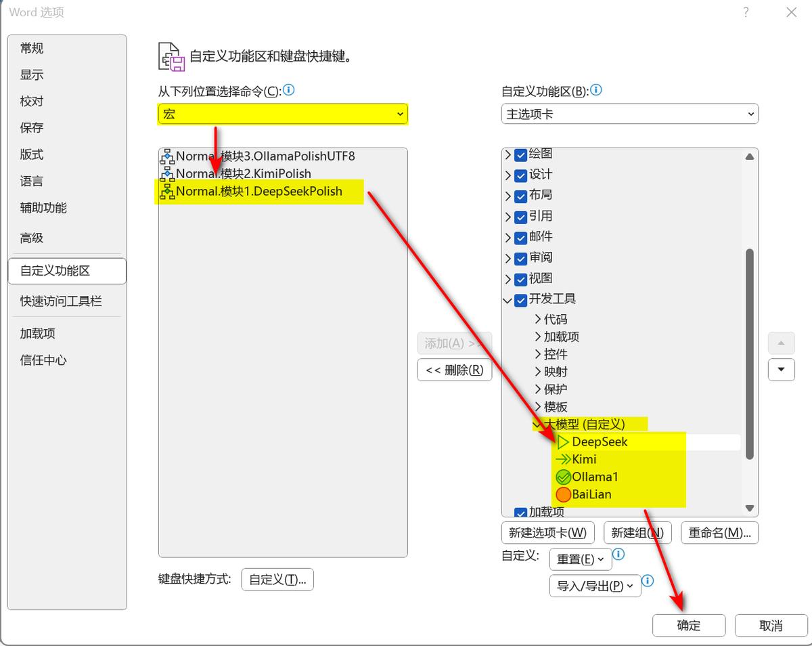The image size is (812, 646).
Task: Click the green play icon beside DeepSeek
Action: 563,442
